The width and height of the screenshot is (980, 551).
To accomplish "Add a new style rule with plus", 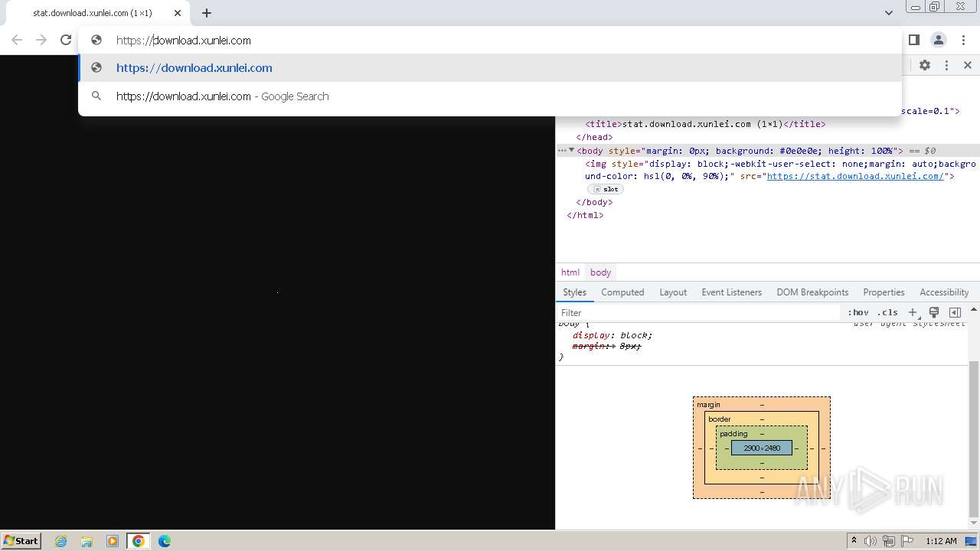I will (913, 313).
